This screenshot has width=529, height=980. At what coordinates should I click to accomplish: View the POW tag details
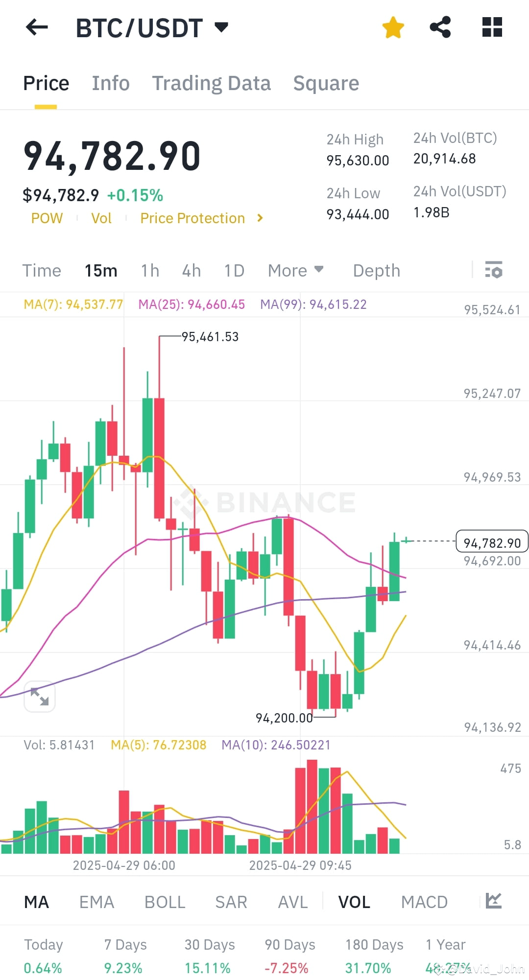(47, 218)
